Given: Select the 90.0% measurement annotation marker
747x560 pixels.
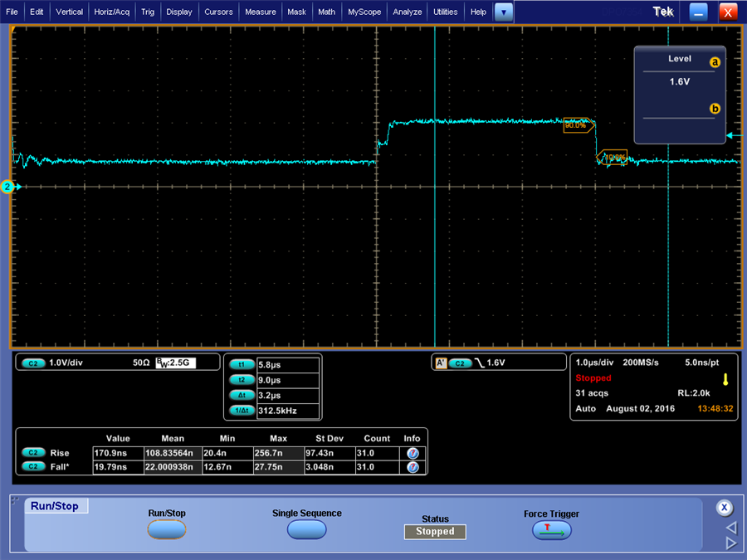Looking at the screenshot, I should pos(579,125).
